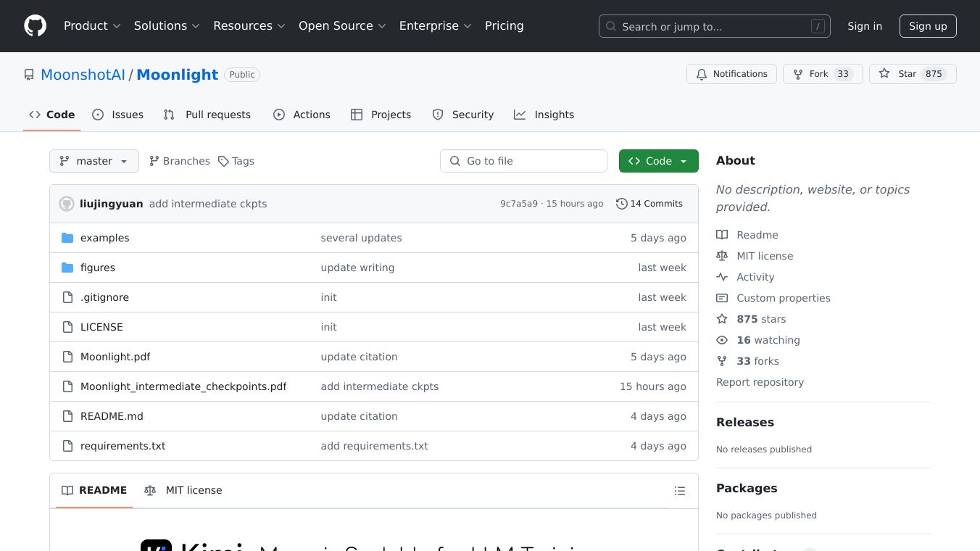Expand the green Code dropdown
This screenshot has width=980, height=551.
pyautogui.click(x=658, y=161)
